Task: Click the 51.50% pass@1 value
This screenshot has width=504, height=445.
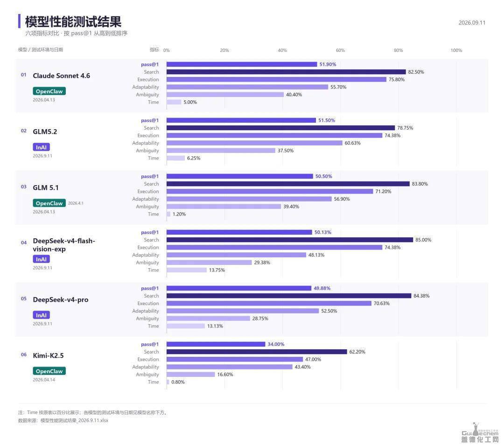Action: pyautogui.click(x=327, y=120)
